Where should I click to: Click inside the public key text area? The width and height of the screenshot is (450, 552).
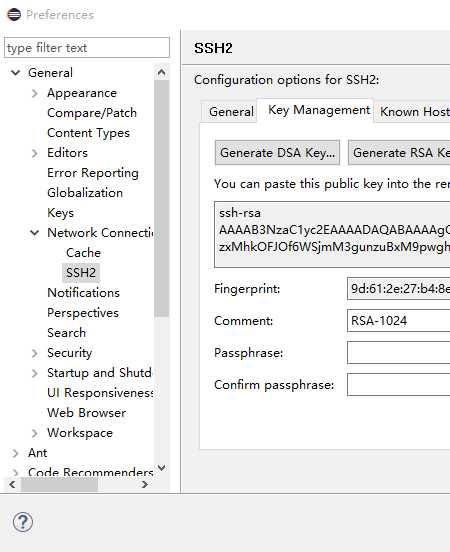click(x=332, y=234)
